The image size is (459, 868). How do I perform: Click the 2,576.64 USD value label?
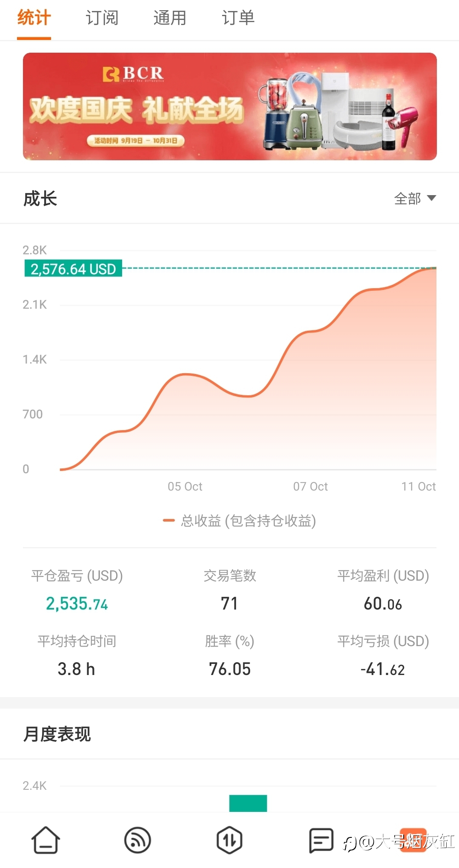(73, 269)
